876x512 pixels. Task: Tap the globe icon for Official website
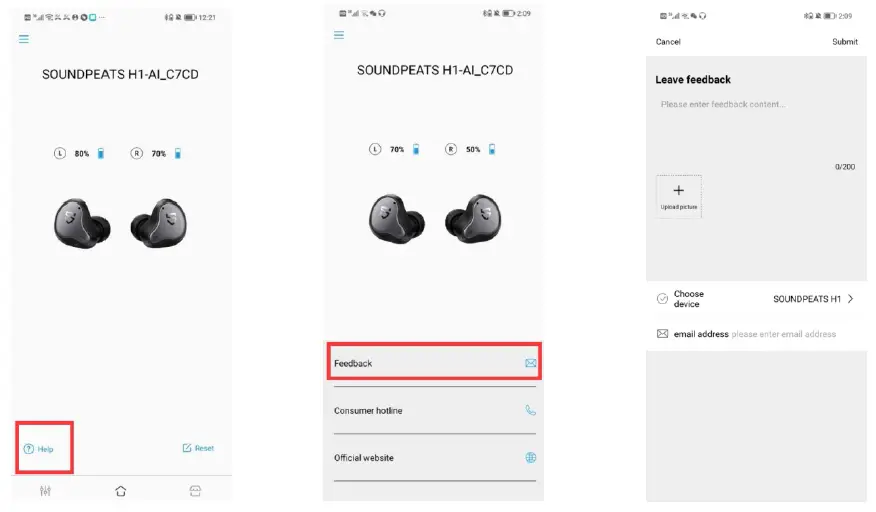click(531, 458)
